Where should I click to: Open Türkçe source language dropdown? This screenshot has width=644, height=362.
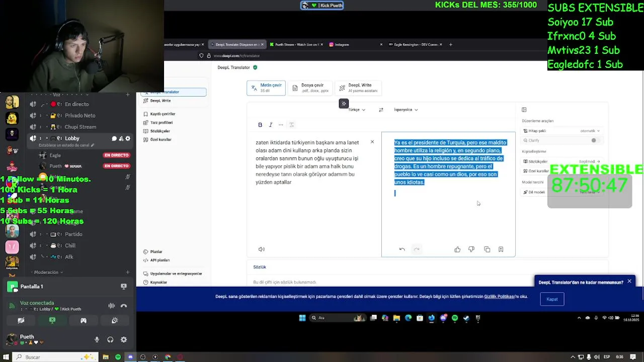point(357,110)
